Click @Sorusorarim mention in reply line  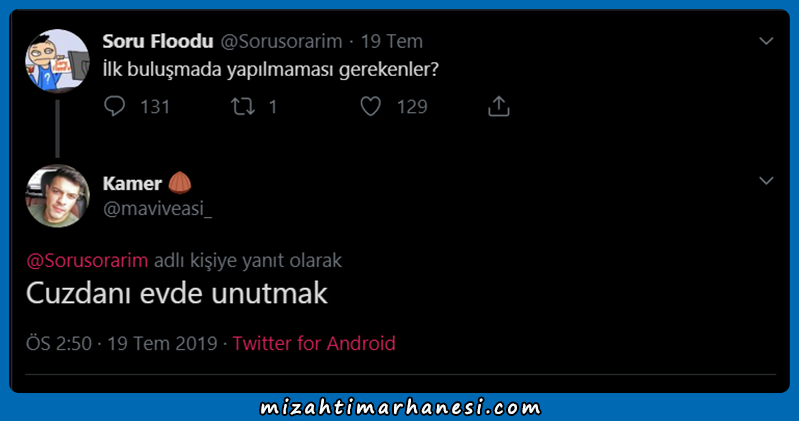(x=87, y=260)
